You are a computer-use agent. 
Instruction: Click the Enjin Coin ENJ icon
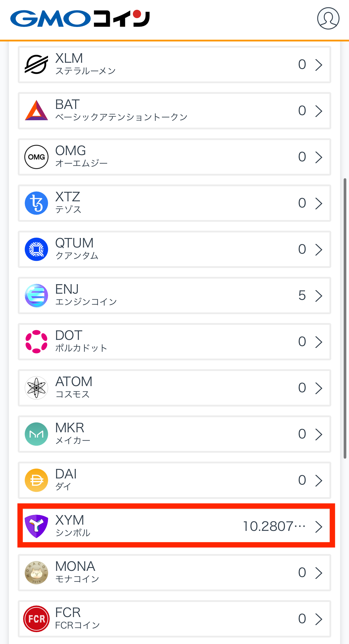pyautogui.click(x=36, y=295)
